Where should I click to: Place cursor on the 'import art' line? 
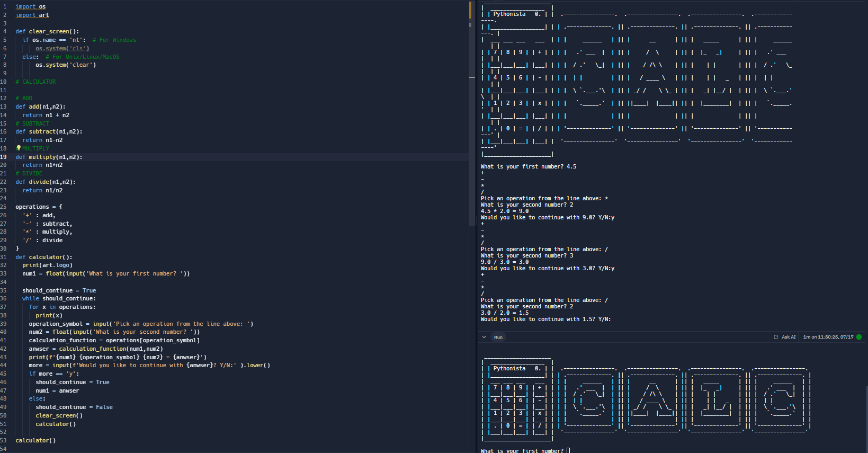pos(32,15)
